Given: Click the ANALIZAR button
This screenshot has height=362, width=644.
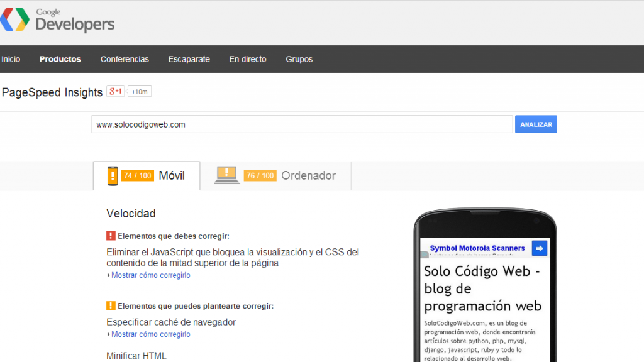Looking at the screenshot, I should (x=536, y=124).
